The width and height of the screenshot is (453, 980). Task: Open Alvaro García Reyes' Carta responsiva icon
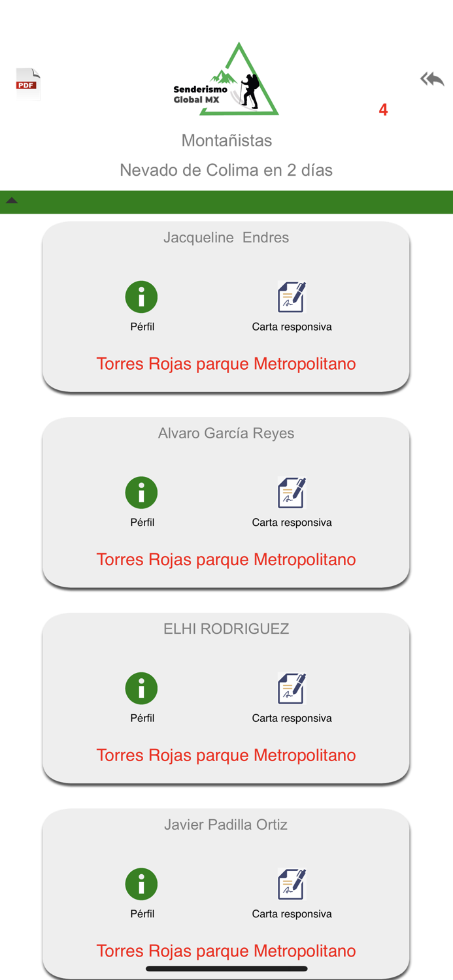[292, 492]
